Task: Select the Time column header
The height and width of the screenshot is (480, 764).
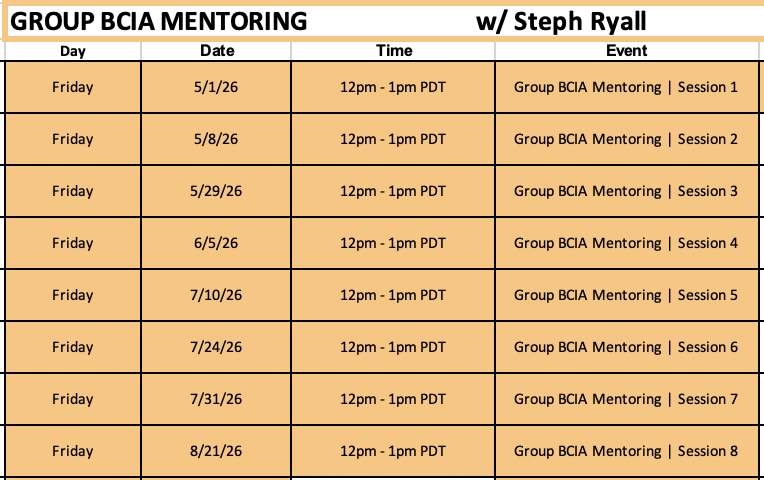Action: coord(393,51)
